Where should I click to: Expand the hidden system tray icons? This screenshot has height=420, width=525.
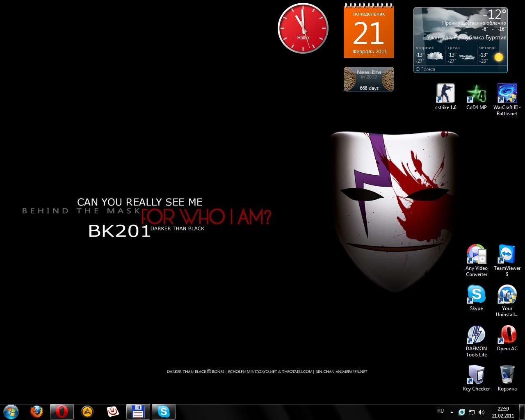point(452,412)
